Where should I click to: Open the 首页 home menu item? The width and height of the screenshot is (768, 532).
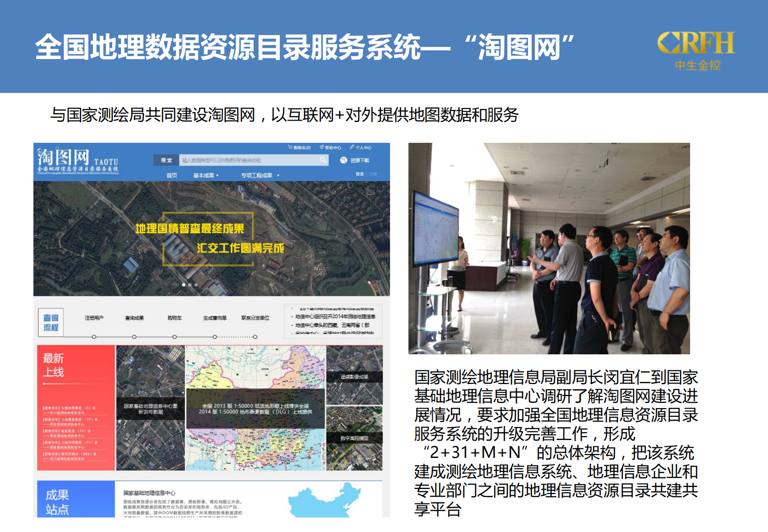pos(172,175)
